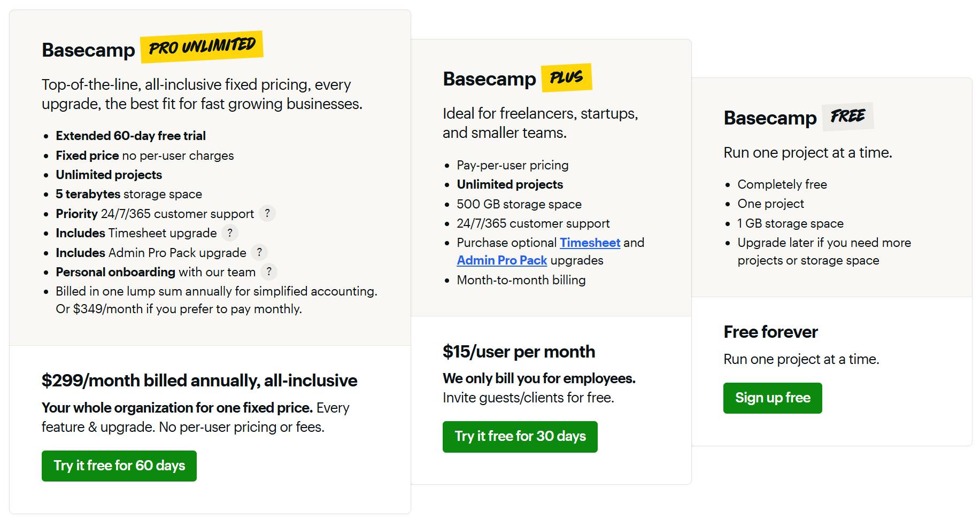980x520 pixels.
Task: Click the Timesheet upgrade question mark icon
Action: tap(229, 232)
